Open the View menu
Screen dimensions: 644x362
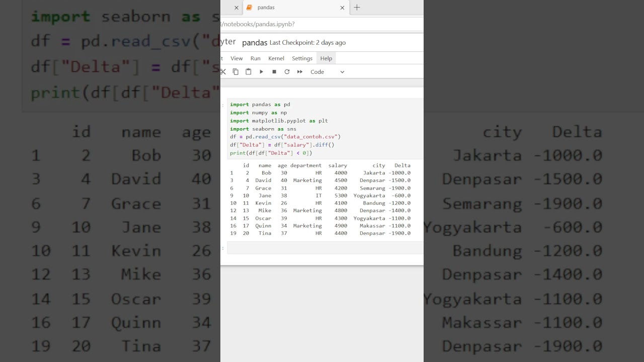tap(236, 58)
